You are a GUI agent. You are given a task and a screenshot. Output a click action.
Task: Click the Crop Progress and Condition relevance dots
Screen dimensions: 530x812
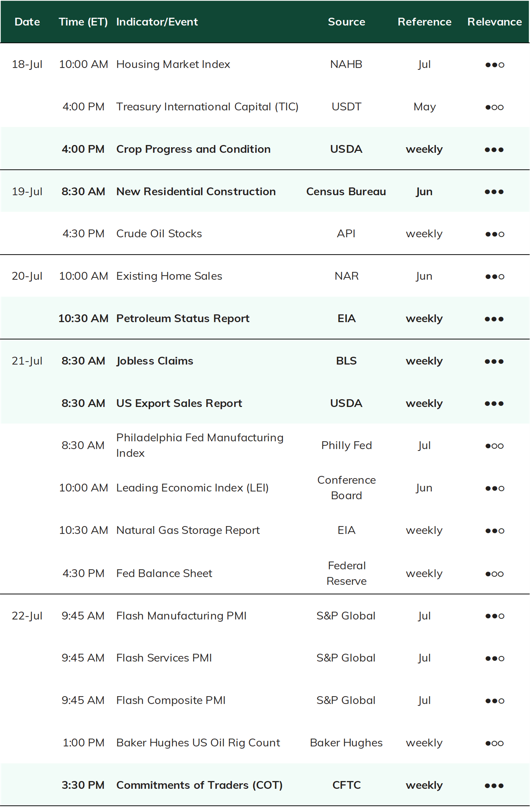tap(494, 149)
